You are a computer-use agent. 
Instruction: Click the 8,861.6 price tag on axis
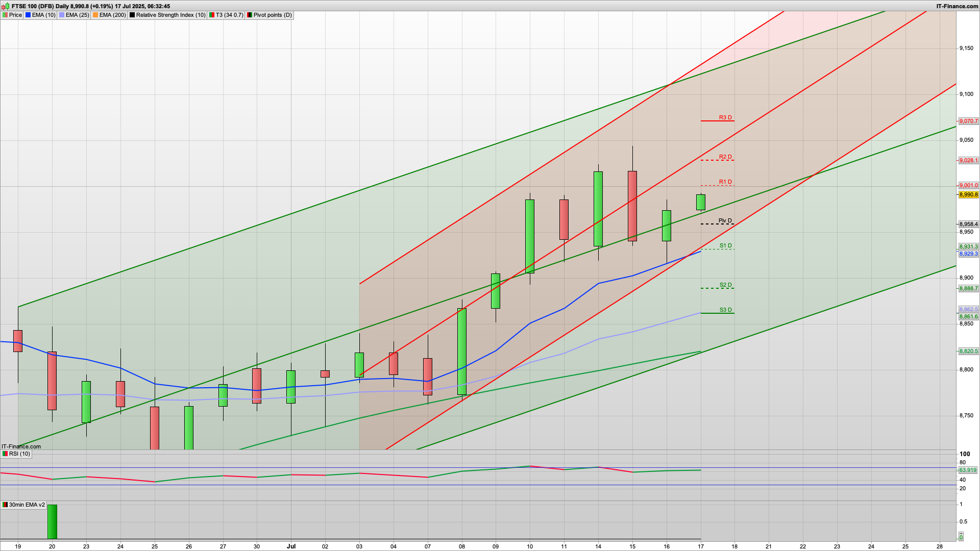[968, 317]
